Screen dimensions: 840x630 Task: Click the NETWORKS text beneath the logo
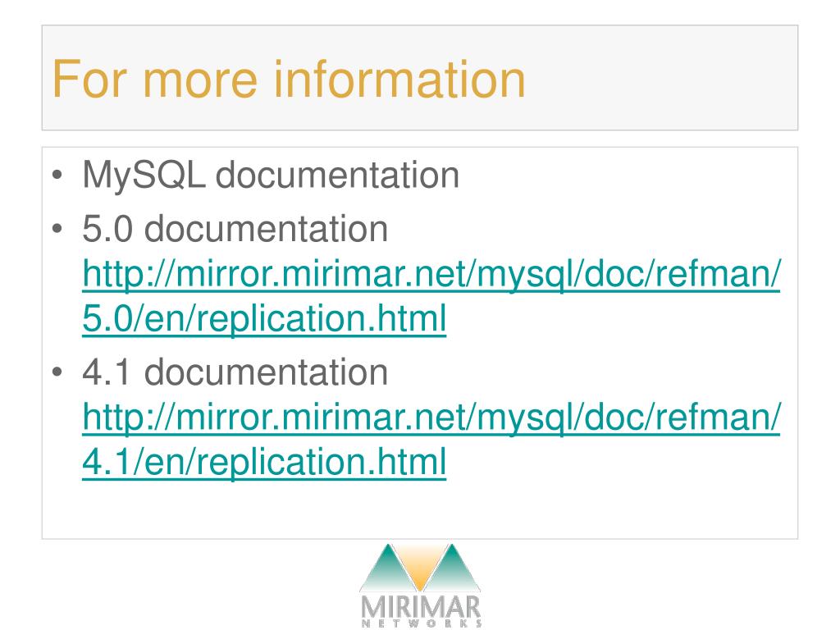421,623
